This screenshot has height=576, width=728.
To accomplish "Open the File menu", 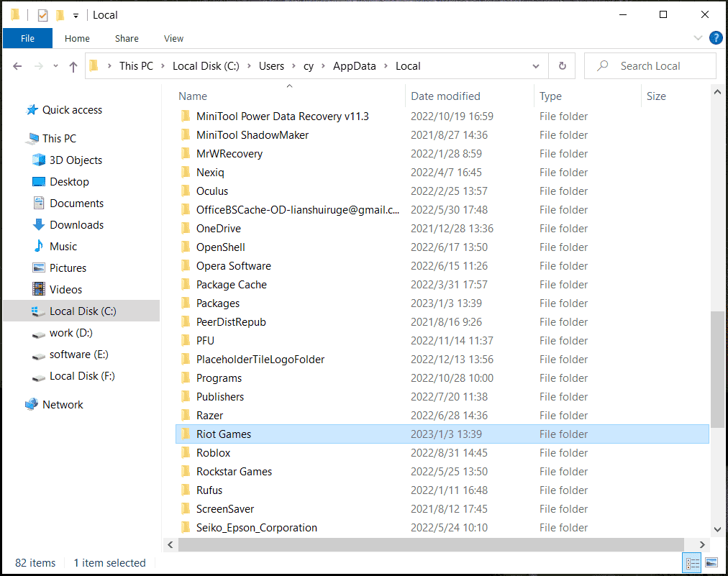I will tap(27, 38).
